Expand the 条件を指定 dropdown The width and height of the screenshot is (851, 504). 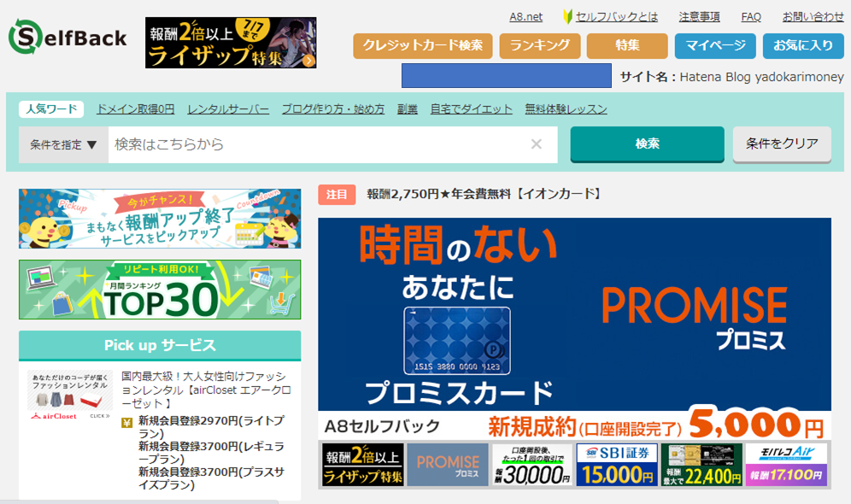tap(63, 145)
